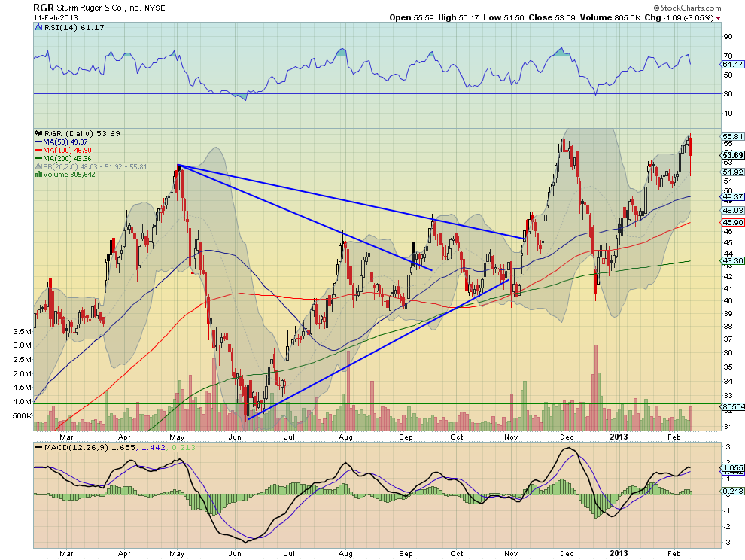Click the 43.36 flag on the price axis
This screenshot has height=560, width=745.
[733, 261]
